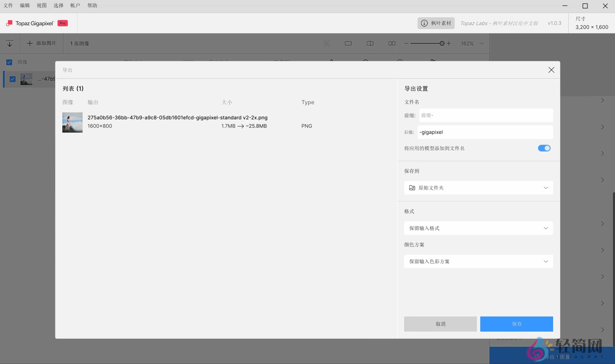
Task: Click the 取消 button
Action: tap(440, 324)
